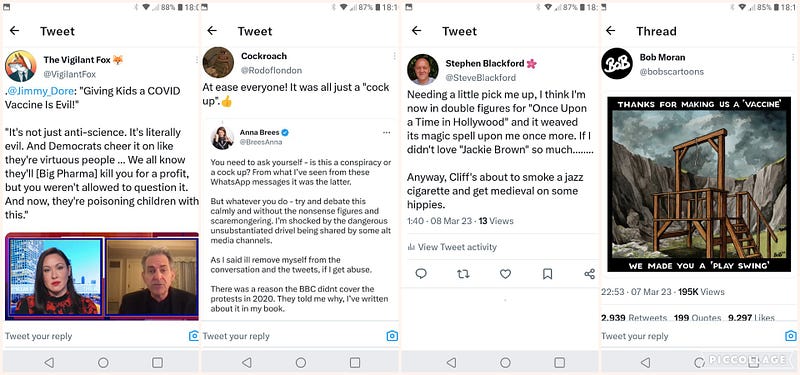Open the Jimmy Dore video thumbnail

[x=102, y=276]
